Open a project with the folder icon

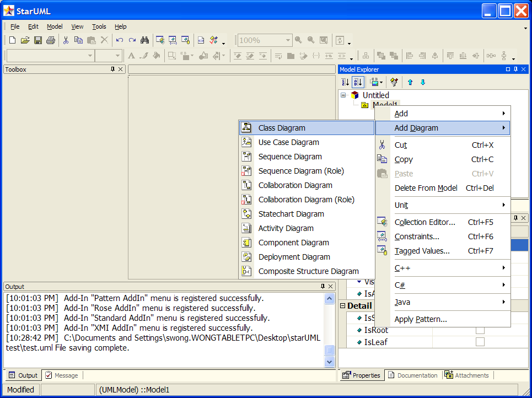pos(25,40)
